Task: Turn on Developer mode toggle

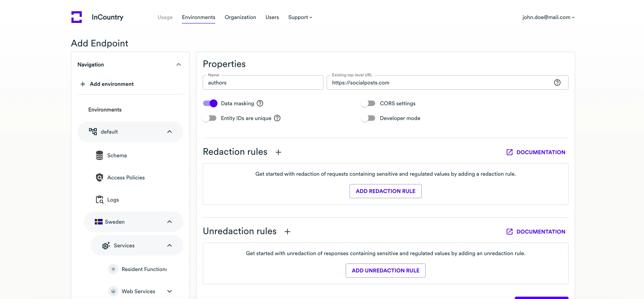Action: (368, 118)
